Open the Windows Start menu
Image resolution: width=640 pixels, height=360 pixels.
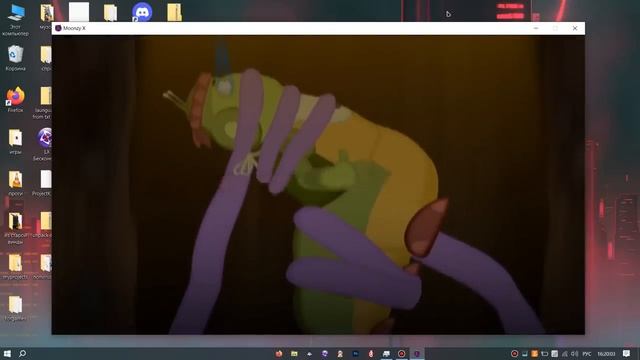[x=7, y=353]
